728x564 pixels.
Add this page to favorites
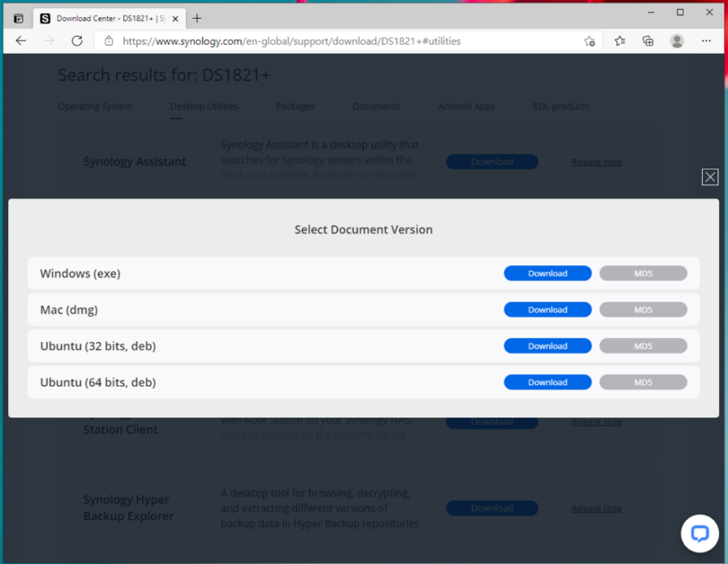pyautogui.click(x=590, y=40)
